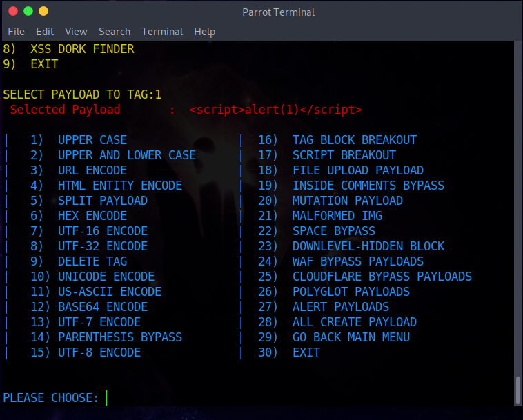Click option 'BASE64 ENCODE'
The width and height of the screenshot is (523, 420).
(x=103, y=307)
